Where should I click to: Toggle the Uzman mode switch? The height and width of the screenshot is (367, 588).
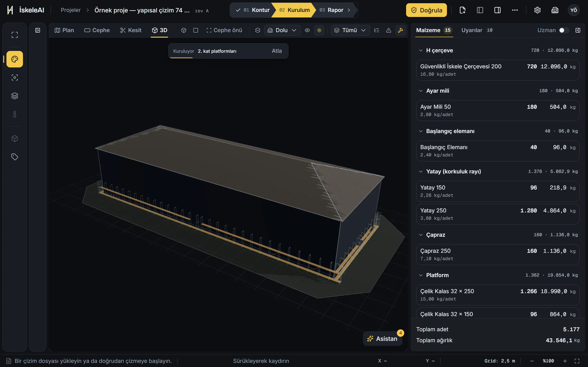pos(564,30)
